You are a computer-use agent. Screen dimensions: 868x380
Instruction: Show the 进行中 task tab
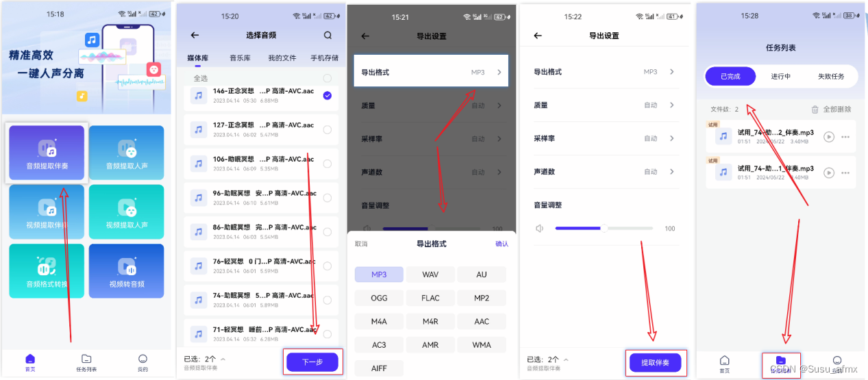pos(780,76)
